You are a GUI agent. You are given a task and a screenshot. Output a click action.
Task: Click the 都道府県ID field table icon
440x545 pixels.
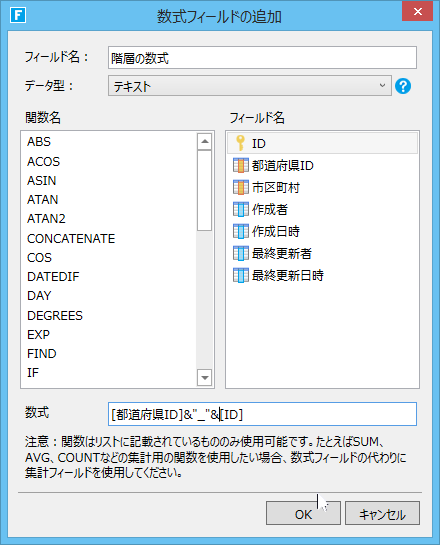[241, 165]
